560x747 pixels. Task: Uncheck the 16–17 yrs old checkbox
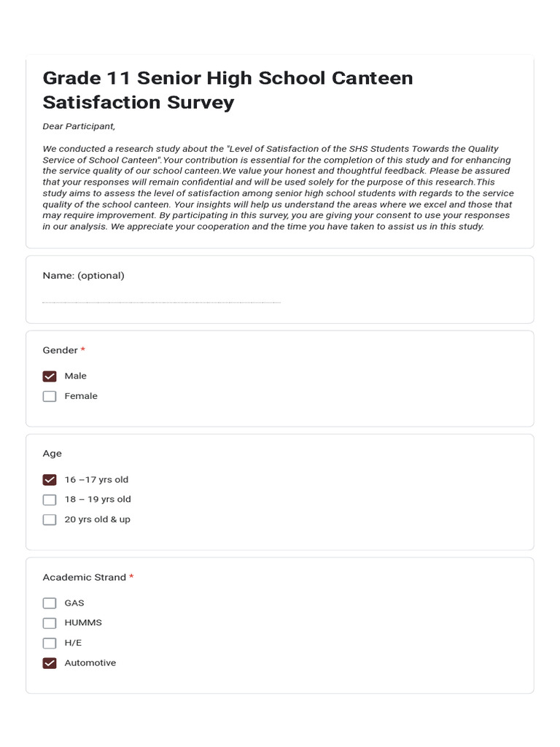[x=50, y=480]
